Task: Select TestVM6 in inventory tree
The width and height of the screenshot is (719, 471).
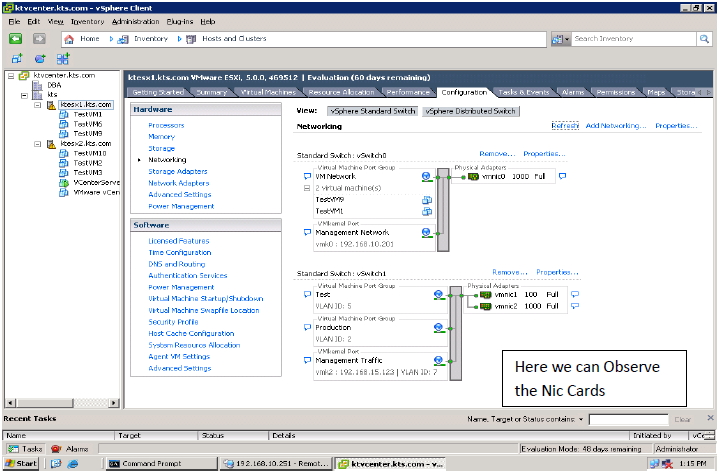Action: (x=88, y=124)
